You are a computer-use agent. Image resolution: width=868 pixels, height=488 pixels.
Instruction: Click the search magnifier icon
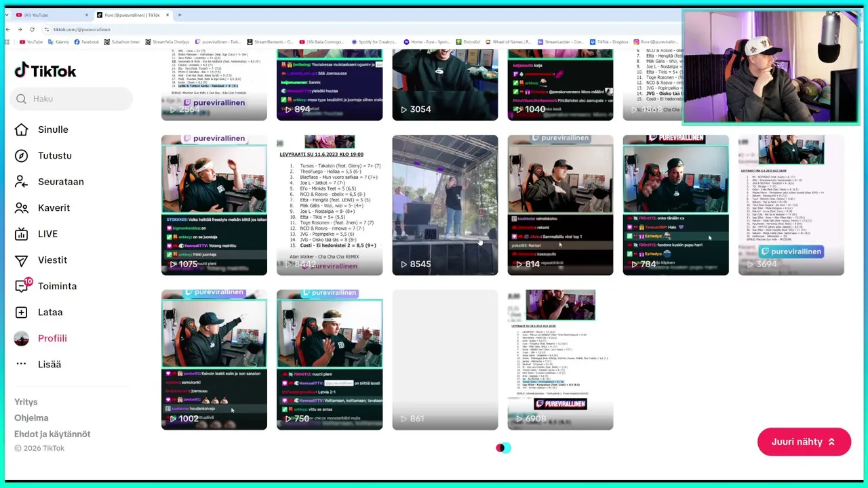point(22,99)
